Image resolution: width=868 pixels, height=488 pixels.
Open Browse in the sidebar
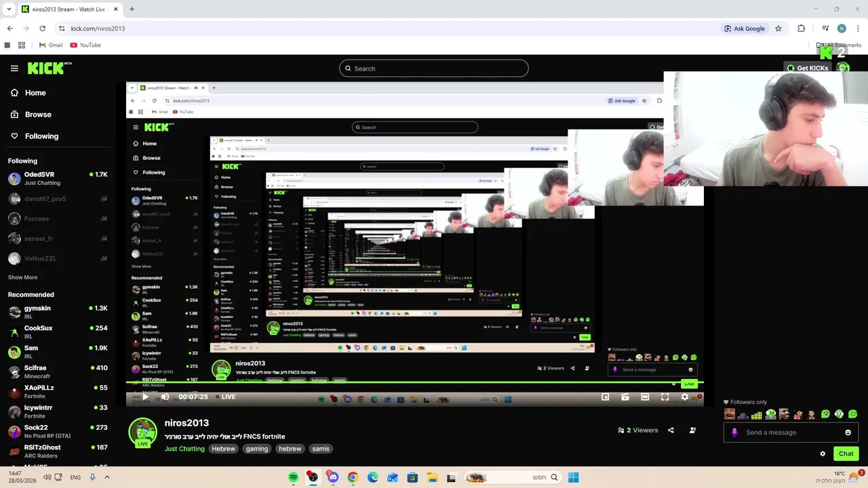[58, 115]
